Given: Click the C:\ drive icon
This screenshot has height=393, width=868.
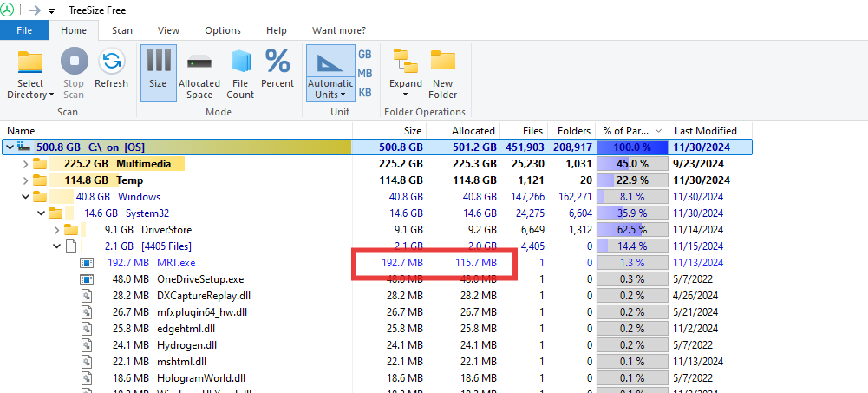Looking at the screenshot, I should tap(23, 147).
